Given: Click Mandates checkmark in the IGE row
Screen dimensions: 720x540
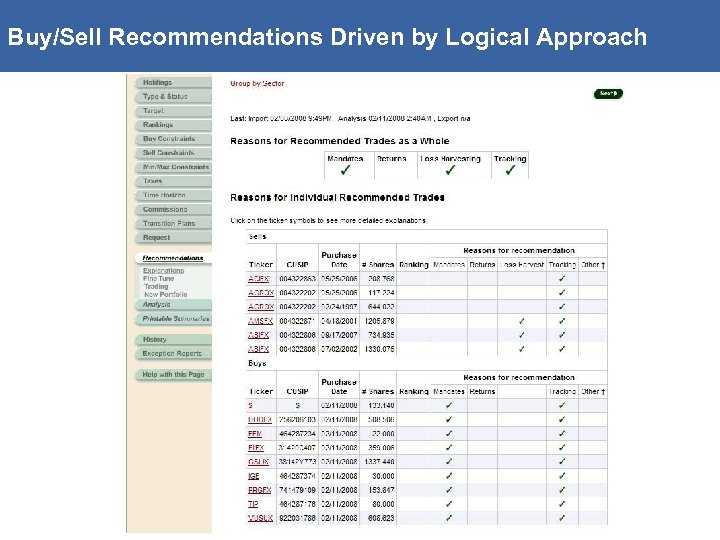Looking at the screenshot, I should pos(449,476).
